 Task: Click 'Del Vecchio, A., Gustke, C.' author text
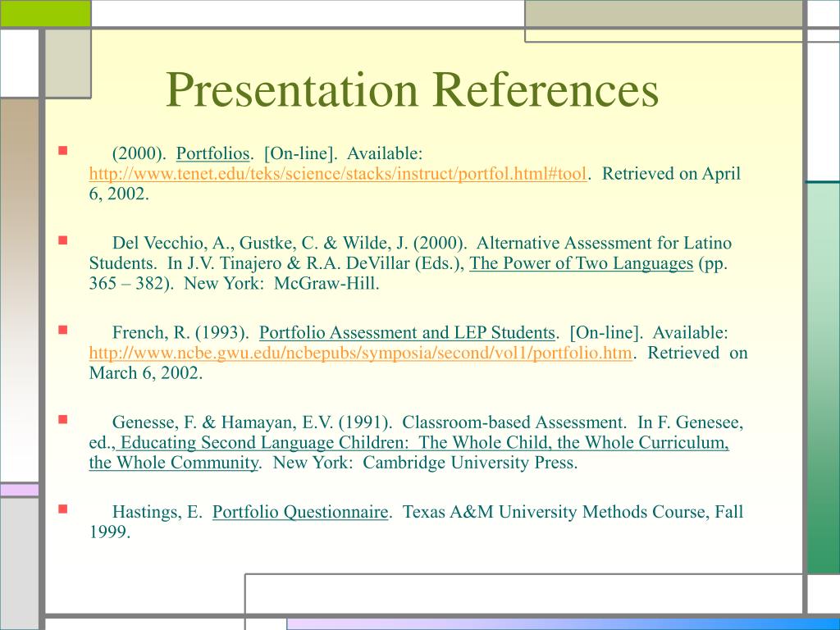point(216,243)
